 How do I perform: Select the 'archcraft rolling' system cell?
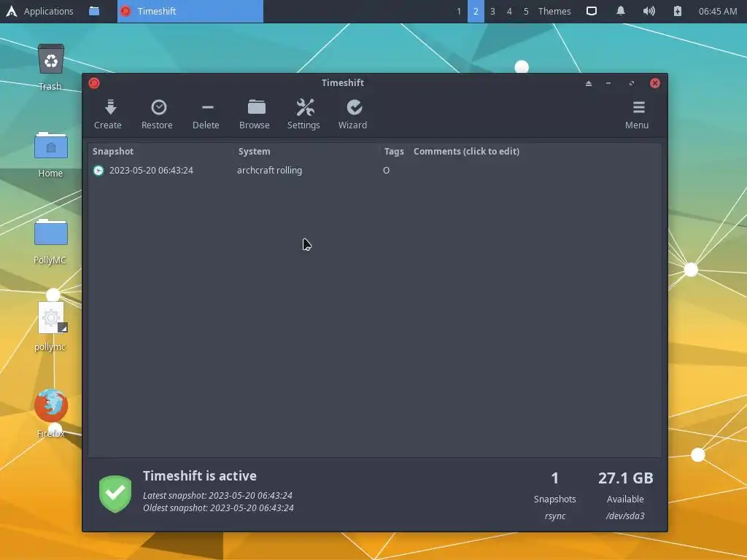click(270, 171)
